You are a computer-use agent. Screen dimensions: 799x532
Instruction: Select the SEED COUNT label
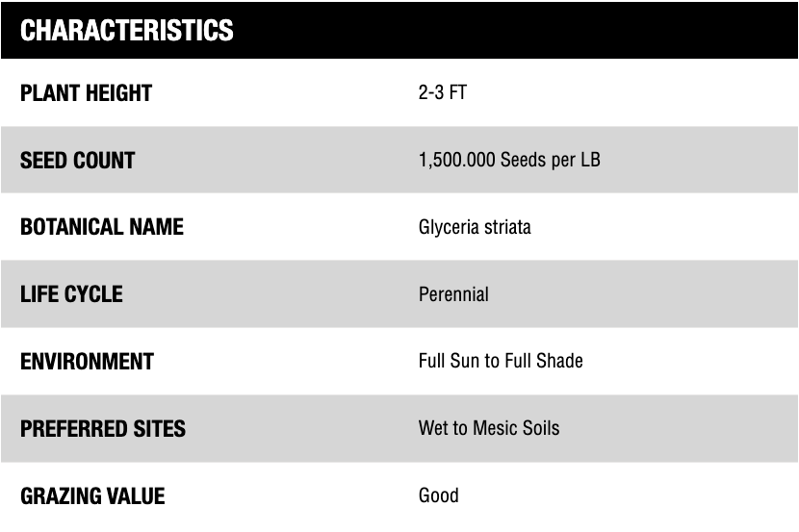(77, 161)
